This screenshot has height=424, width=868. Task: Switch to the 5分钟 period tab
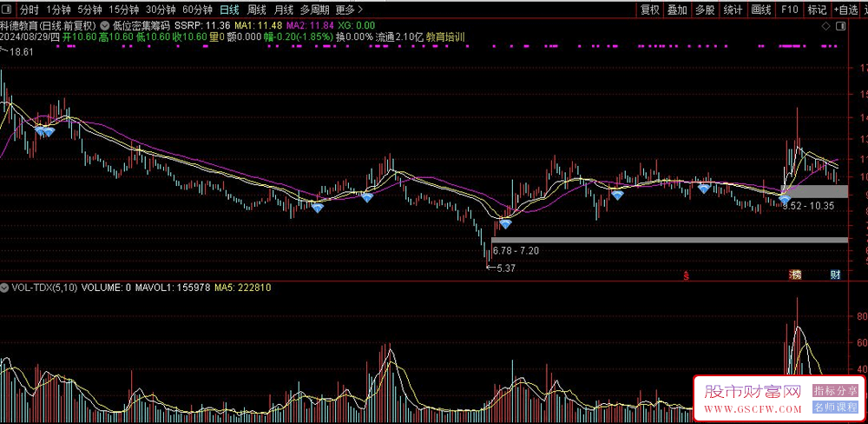[89, 10]
